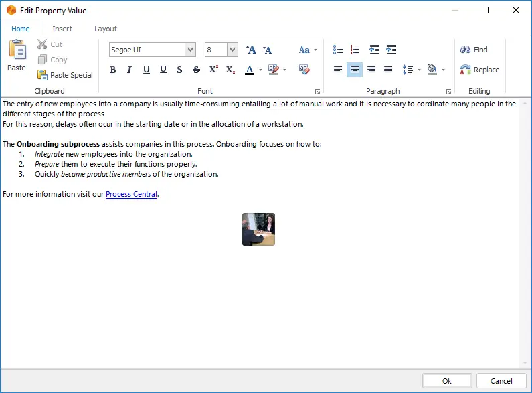Toggle italic formatting
The image size is (532, 393).
[x=129, y=70]
